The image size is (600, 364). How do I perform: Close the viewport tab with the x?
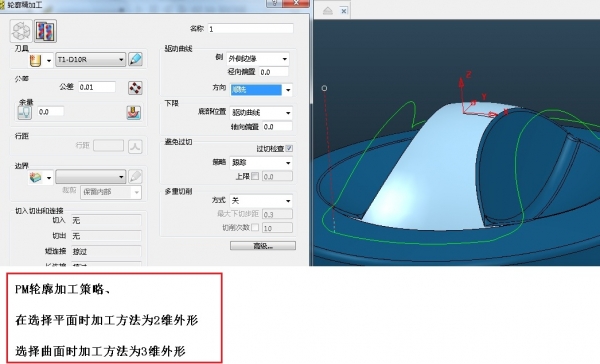pyautogui.click(x=344, y=11)
